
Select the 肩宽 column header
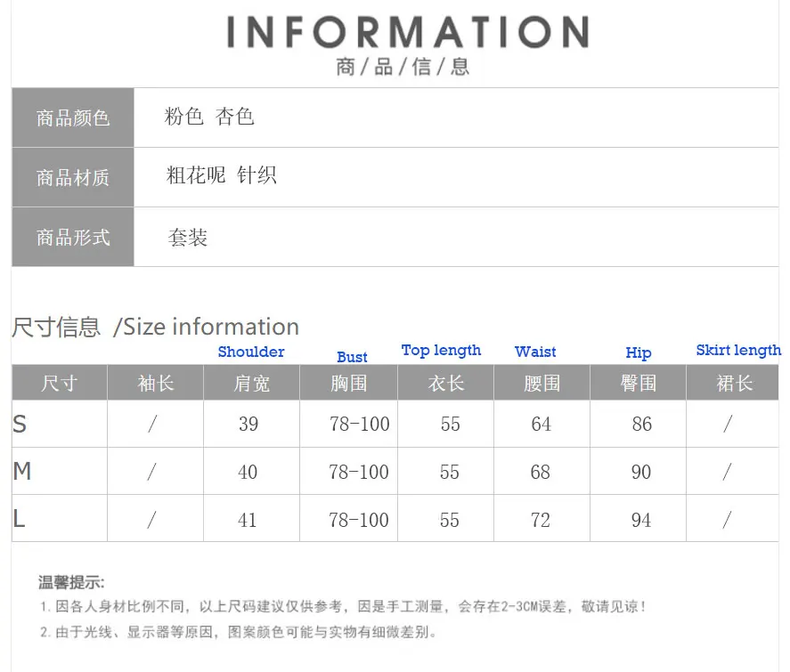point(251,383)
